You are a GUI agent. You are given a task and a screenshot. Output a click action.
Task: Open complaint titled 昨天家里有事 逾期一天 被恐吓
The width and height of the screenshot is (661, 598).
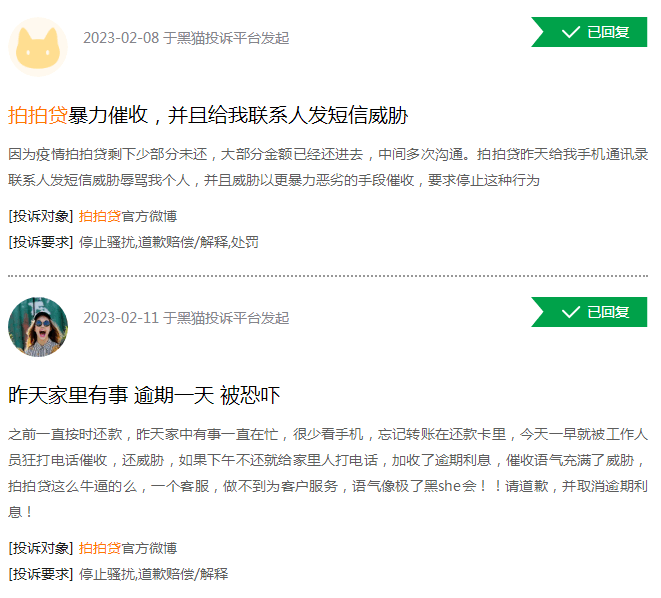(144, 395)
